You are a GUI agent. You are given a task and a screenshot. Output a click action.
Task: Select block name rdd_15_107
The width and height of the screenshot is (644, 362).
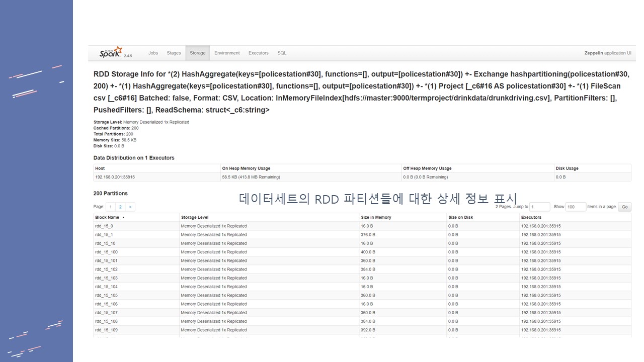coord(106,313)
